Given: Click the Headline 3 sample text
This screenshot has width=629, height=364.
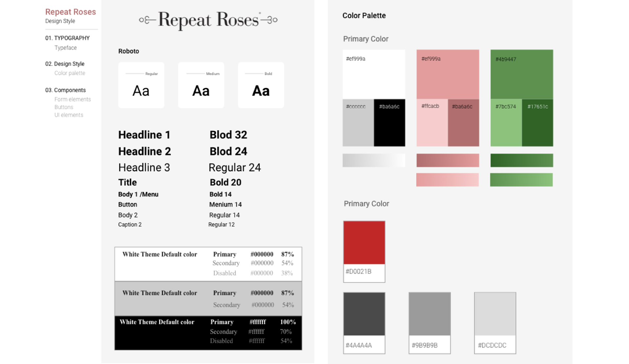Looking at the screenshot, I should [x=144, y=168].
